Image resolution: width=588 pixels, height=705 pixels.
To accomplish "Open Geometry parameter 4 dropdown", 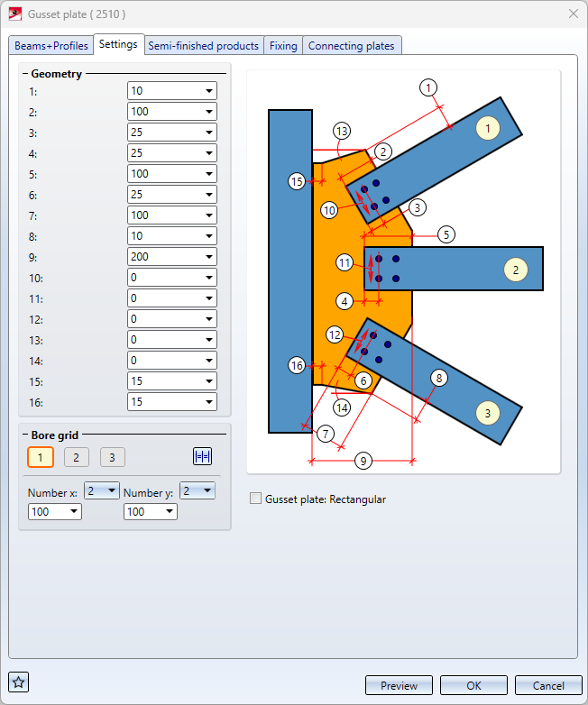I will pyautogui.click(x=209, y=153).
